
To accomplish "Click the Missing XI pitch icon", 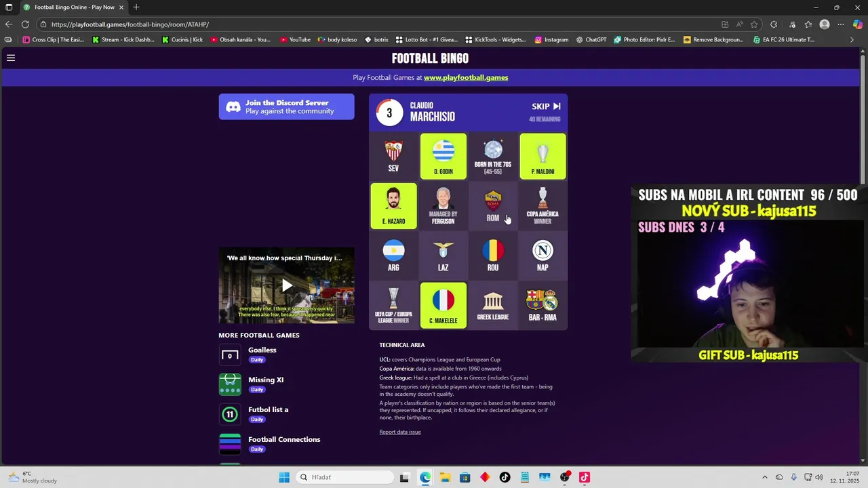I will tap(230, 384).
